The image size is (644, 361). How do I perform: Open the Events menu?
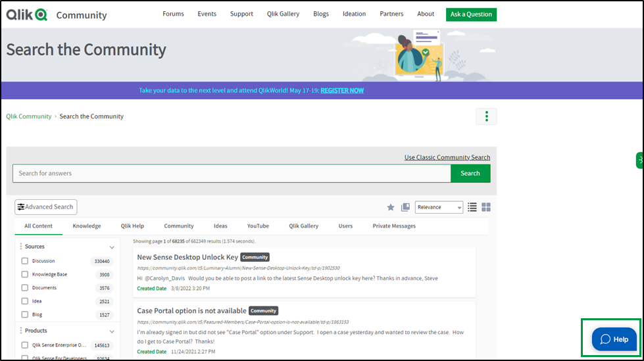(x=207, y=14)
